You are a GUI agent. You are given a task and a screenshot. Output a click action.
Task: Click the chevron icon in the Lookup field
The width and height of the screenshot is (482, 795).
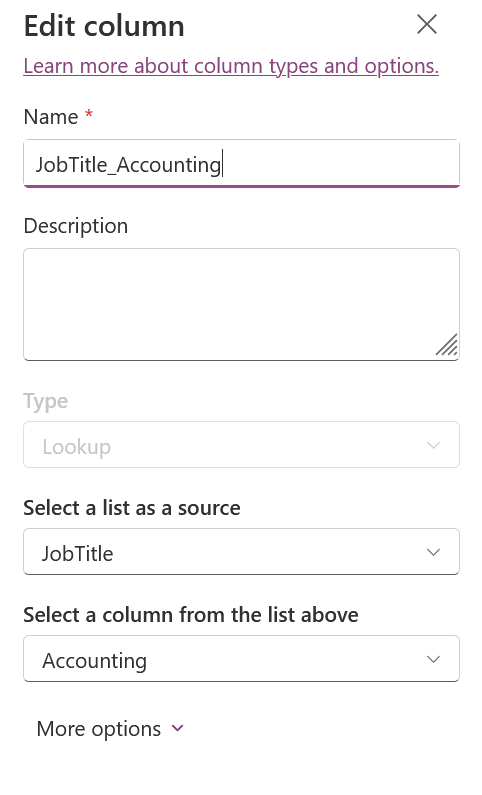tap(433, 445)
